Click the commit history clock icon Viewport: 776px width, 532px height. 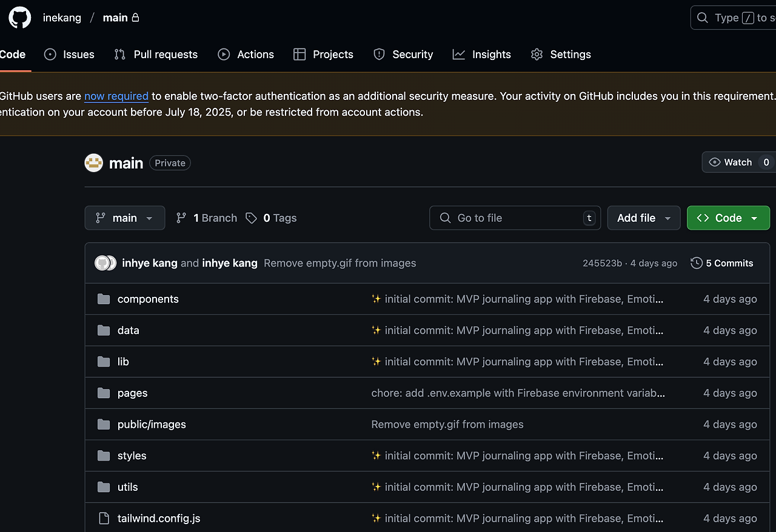point(695,263)
